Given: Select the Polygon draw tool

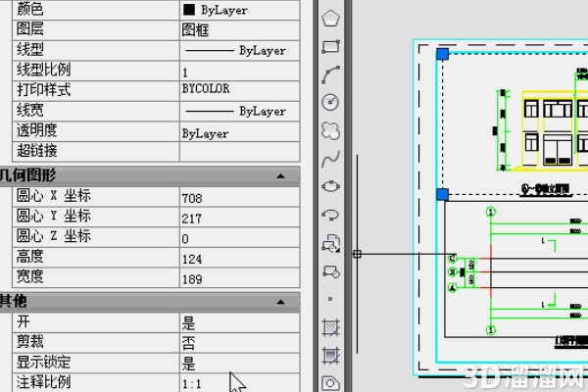Looking at the screenshot, I should point(330,18).
